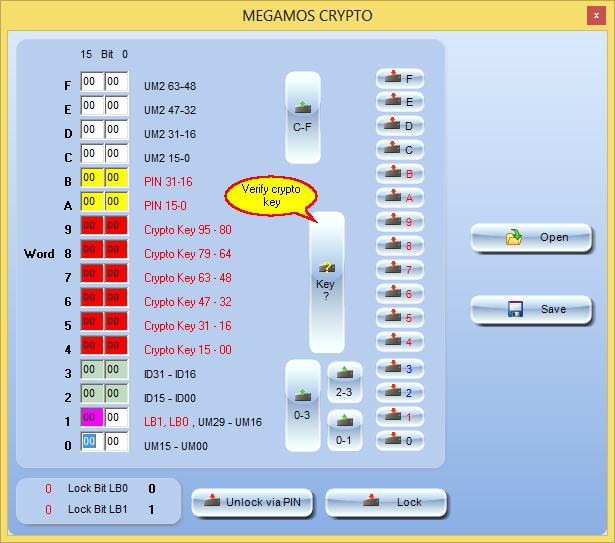The height and width of the screenshot is (543, 615).
Task: Select highlighted word 0 high byte field
Action: 92,441
